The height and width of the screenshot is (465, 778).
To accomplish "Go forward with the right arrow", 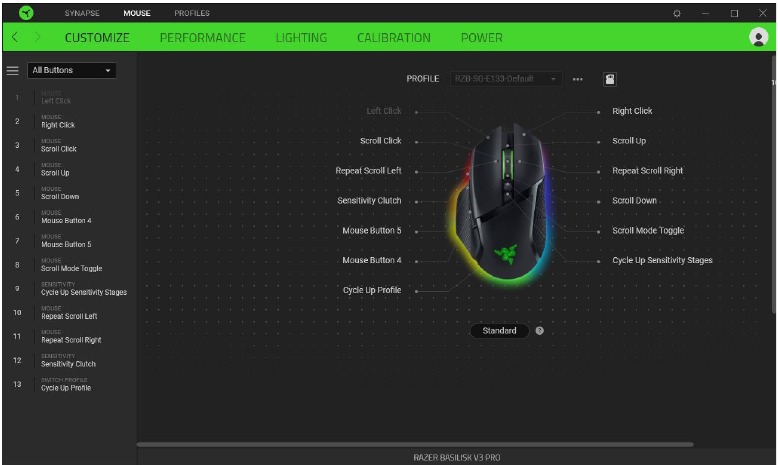I will click(37, 37).
